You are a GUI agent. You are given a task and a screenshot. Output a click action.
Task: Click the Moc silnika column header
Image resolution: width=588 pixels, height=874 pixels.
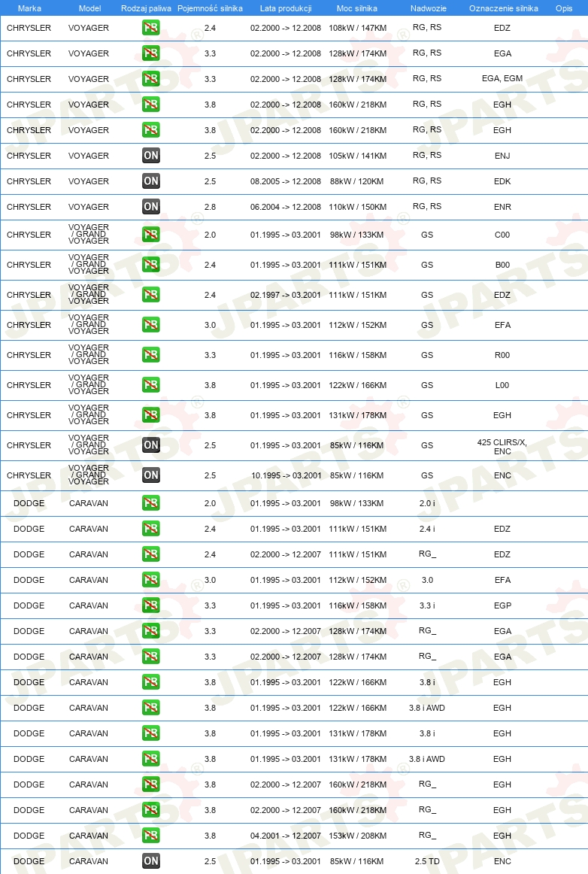pyautogui.click(x=356, y=8)
